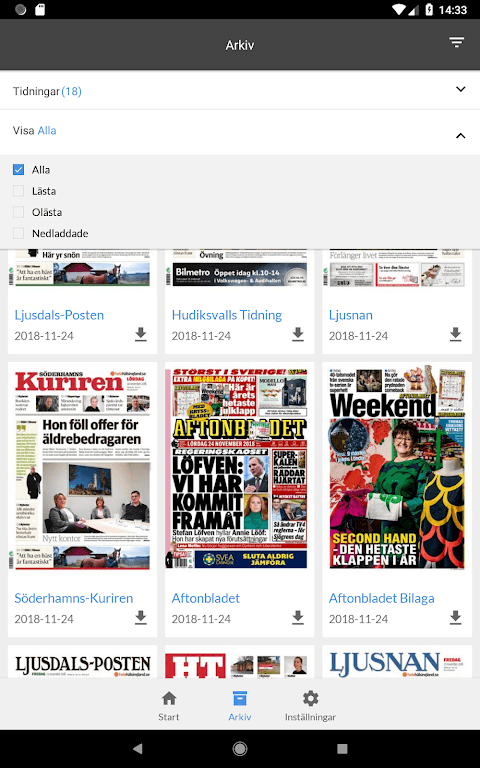Check the Olästa checkbox
The width and height of the screenshot is (480, 768).
pos(18,212)
